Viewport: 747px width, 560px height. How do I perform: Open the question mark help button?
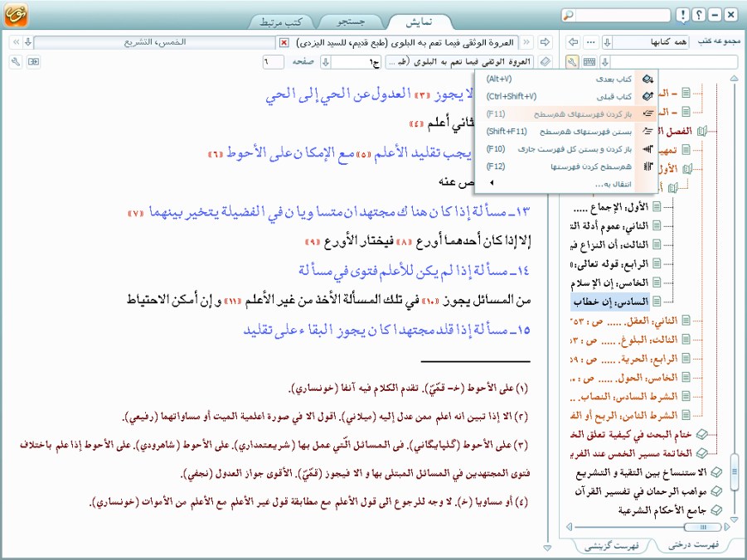pos(699,15)
